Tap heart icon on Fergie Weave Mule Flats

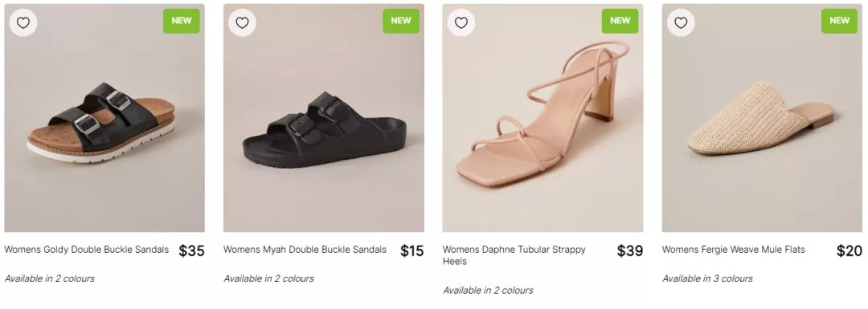[x=681, y=22]
